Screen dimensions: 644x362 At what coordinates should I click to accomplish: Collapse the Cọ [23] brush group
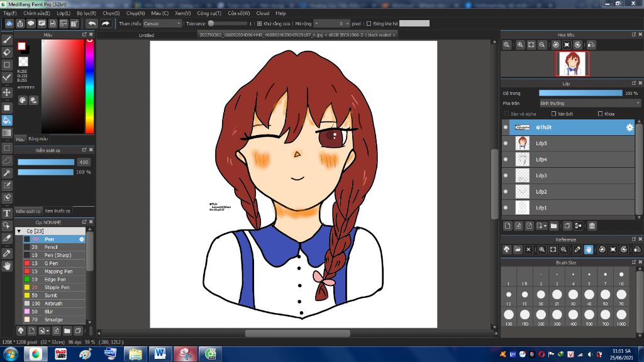(x=19, y=231)
